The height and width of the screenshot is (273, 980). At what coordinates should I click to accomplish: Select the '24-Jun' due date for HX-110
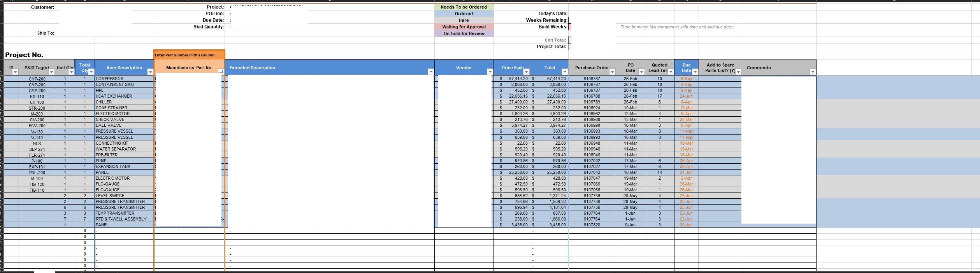click(x=686, y=96)
